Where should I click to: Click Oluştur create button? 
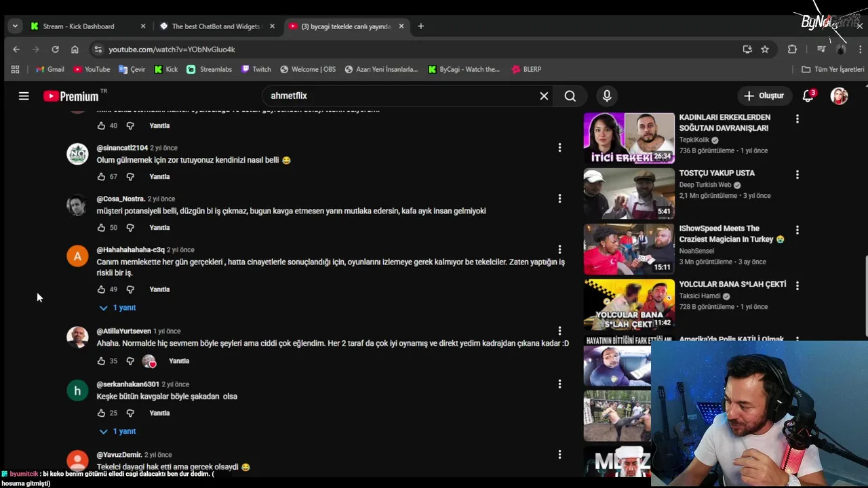764,96
